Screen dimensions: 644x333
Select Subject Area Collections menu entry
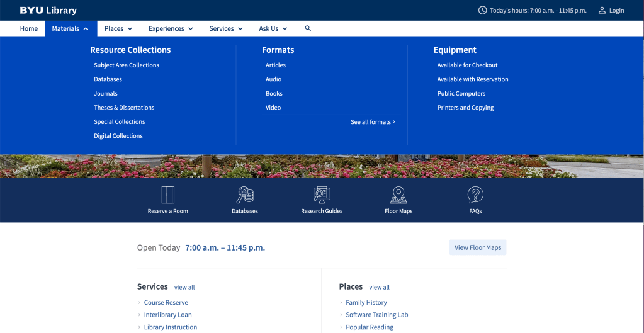(127, 65)
